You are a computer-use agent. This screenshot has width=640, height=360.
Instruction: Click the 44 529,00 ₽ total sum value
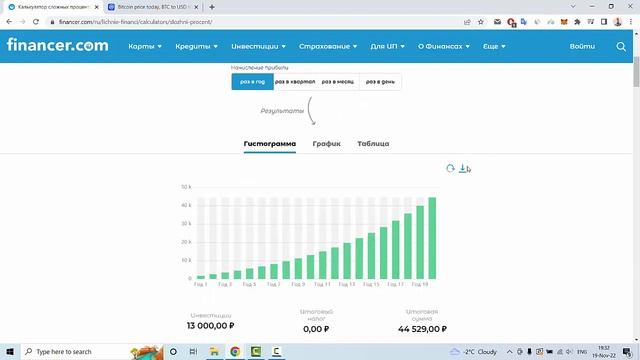(422, 329)
